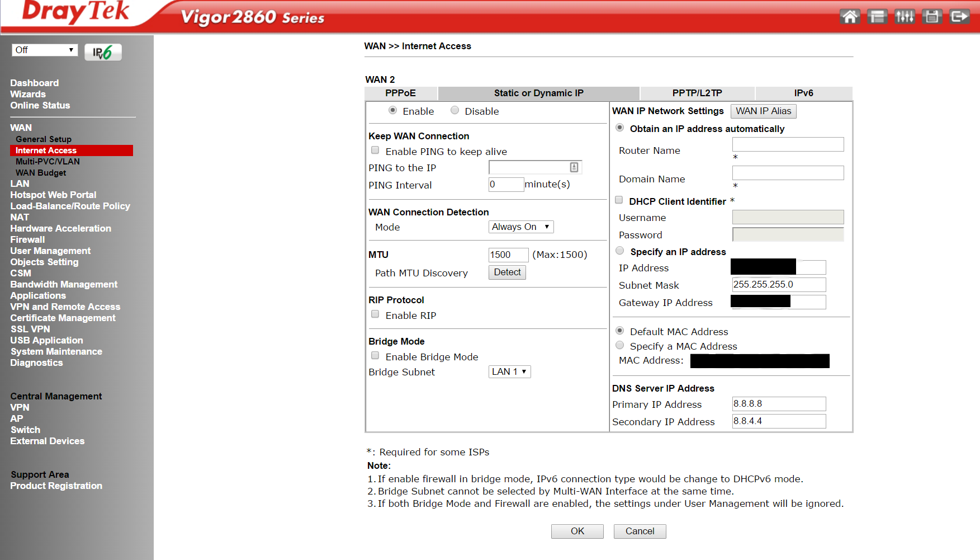
Task: Open Central Management section
Action: 56,396
